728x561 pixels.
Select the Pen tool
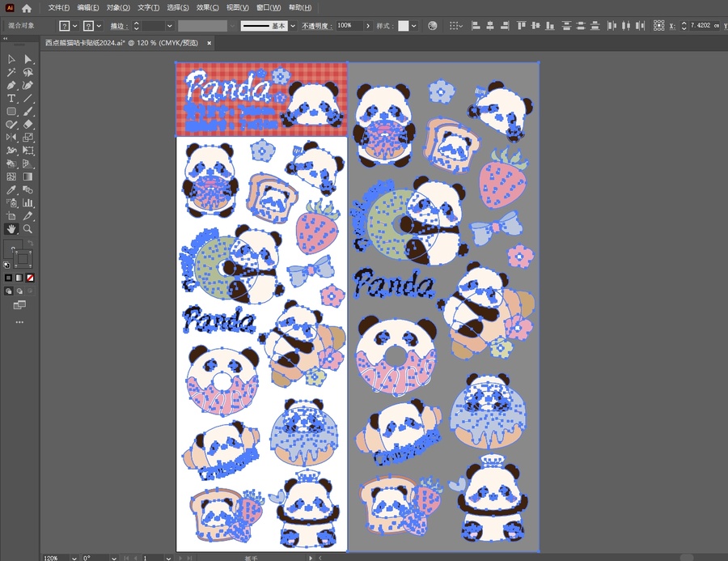tap(11, 85)
